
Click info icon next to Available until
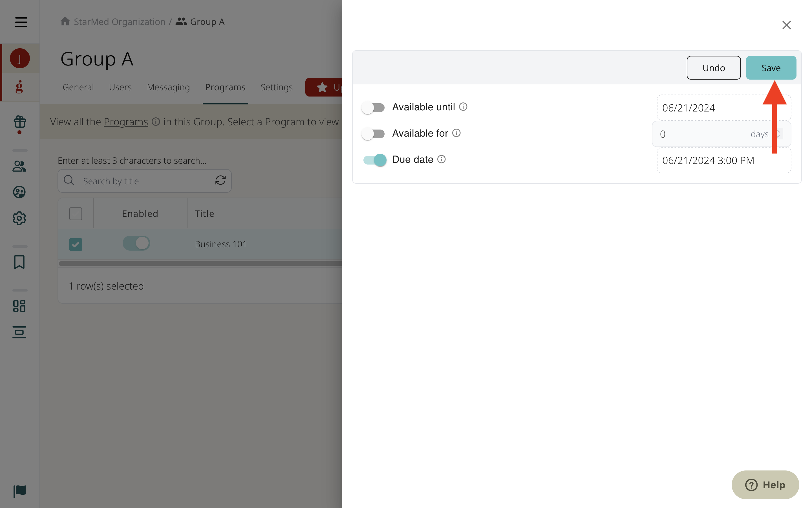click(463, 107)
